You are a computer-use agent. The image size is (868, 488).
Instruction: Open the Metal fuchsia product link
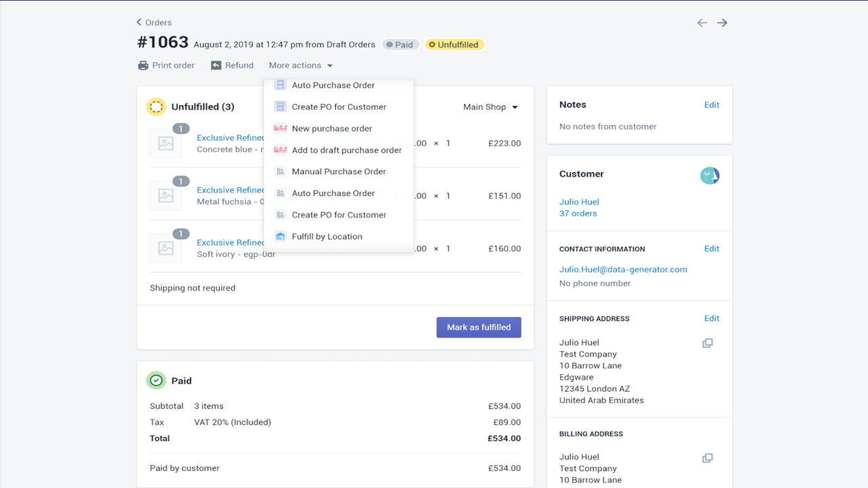click(x=231, y=190)
